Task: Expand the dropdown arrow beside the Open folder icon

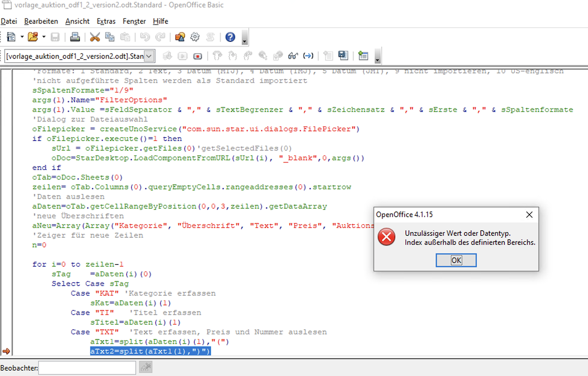Action: pyautogui.click(x=44, y=37)
